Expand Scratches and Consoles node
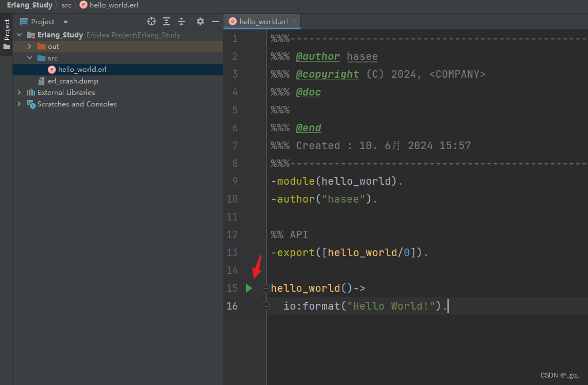 (x=19, y=104)
